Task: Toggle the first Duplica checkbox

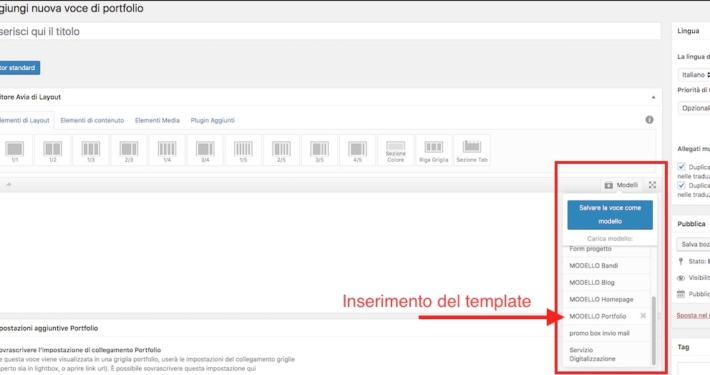Action: [x=681, y=167]
